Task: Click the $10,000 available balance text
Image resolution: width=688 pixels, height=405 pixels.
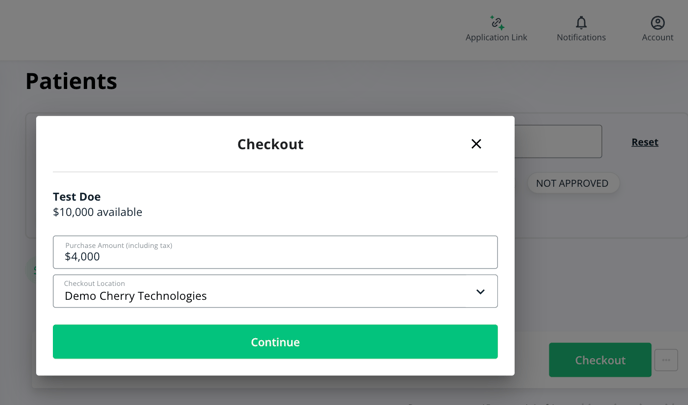Action: pyautogui.click(x=97, y=212)
